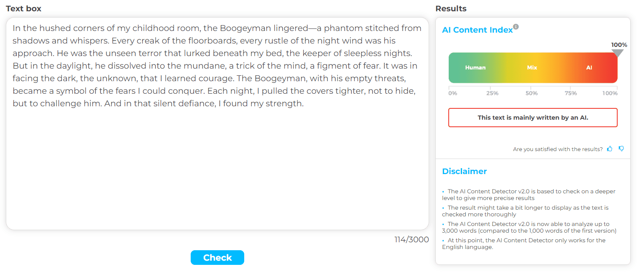
Task: Give a thumbs down for the results
Action: coord(621,149)
